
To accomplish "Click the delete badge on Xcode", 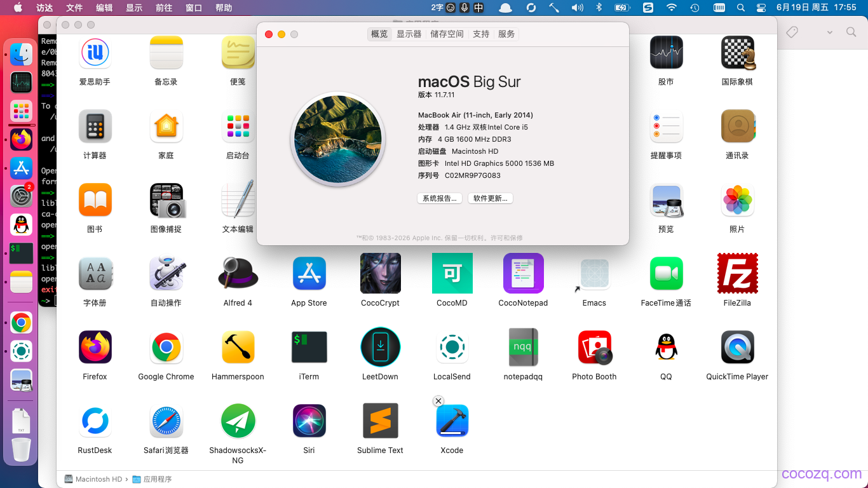I will pyautogui.click(x=438, y=401).
